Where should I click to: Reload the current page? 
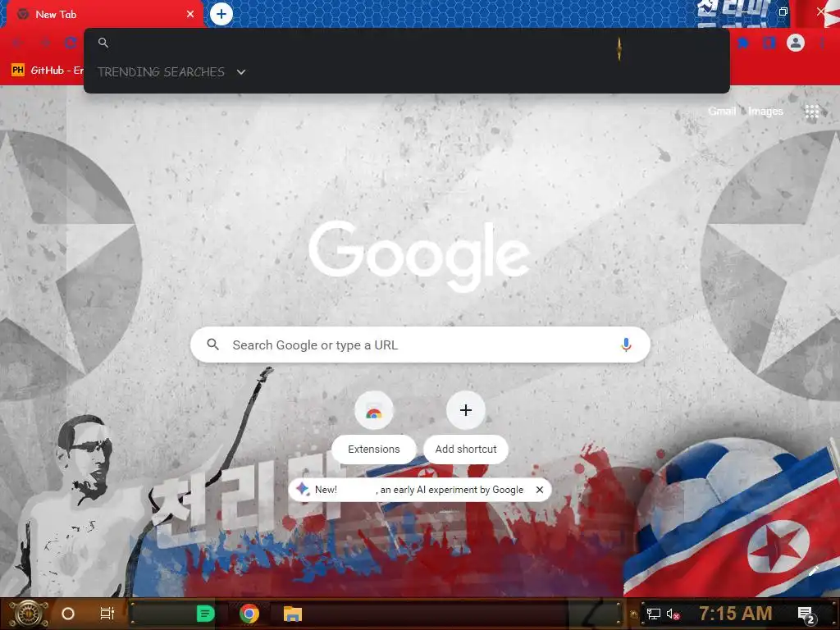tap(71, 43)
